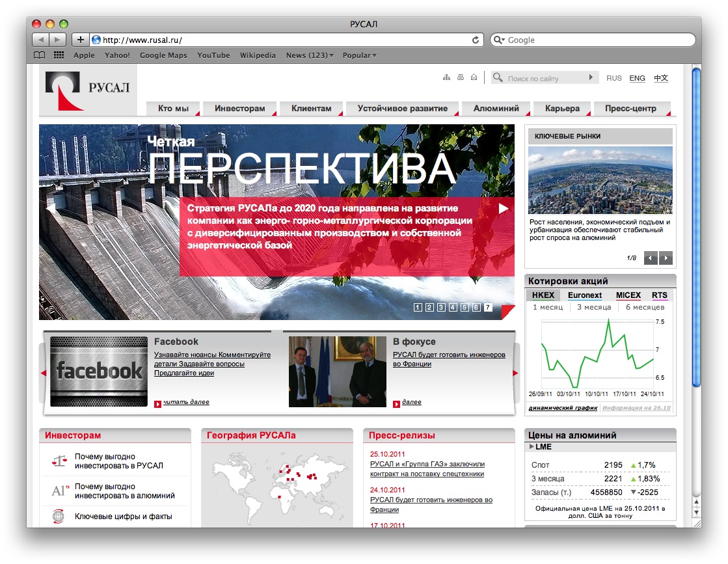
Task: Focus the URL address field
Action: 286,40
